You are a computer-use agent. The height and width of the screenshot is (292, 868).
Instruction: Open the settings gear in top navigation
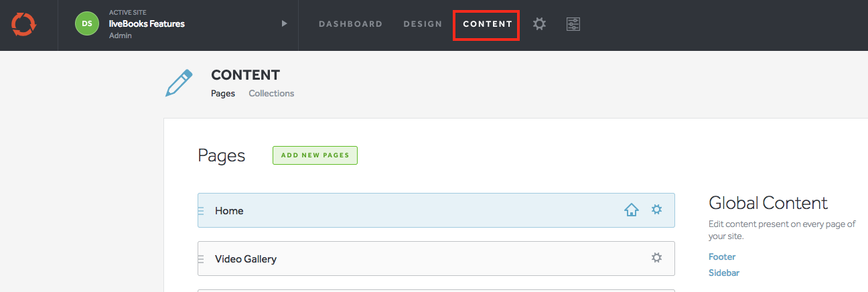tap(539, 24)
